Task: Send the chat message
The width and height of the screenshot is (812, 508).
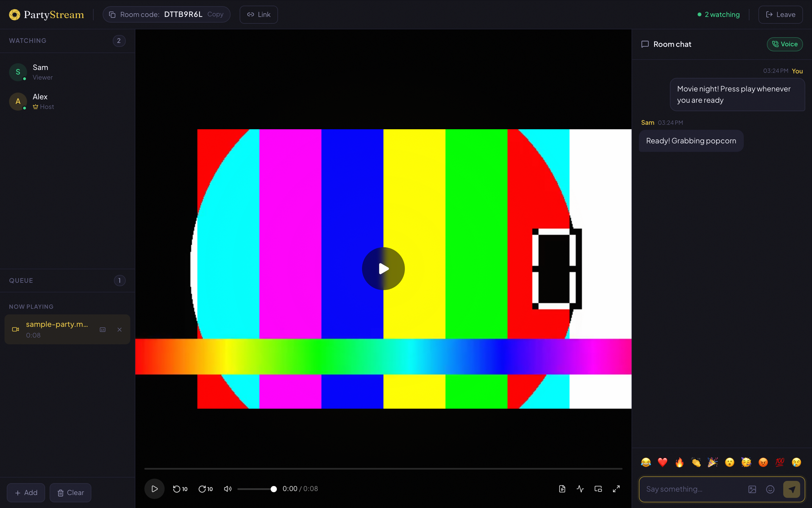Action: pos(791,489)
